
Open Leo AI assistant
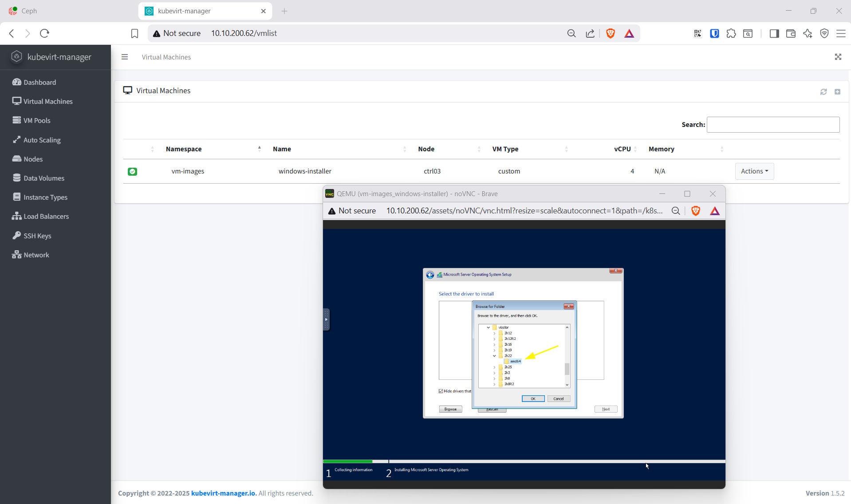(808, 33)
